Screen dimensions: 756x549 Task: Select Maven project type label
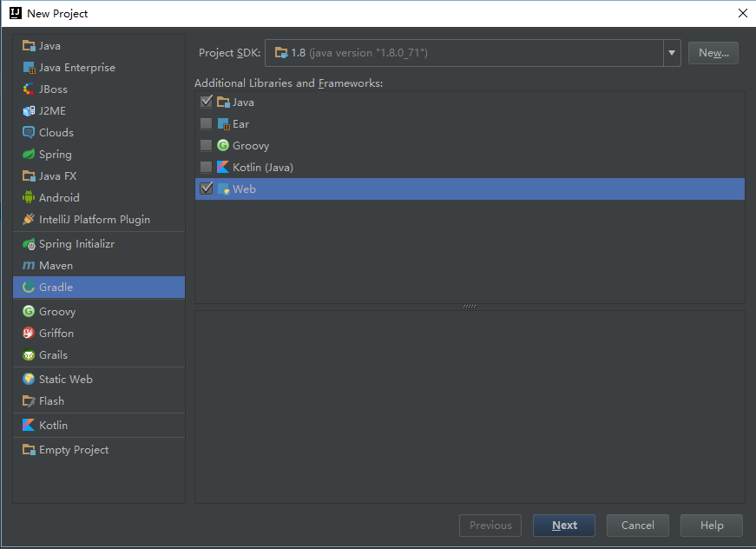(x=56, y=266)
